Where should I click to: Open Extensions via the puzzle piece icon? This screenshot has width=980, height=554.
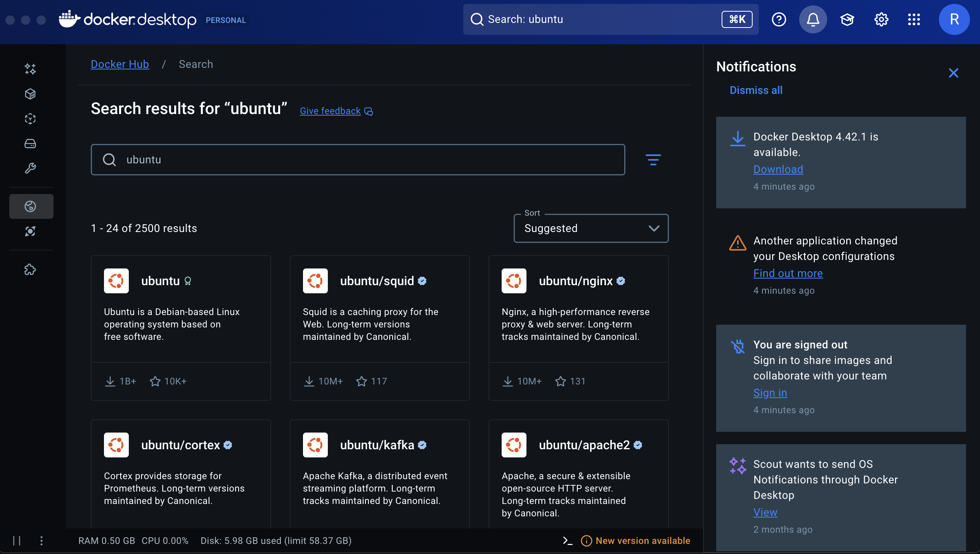[x=30, y=269]
